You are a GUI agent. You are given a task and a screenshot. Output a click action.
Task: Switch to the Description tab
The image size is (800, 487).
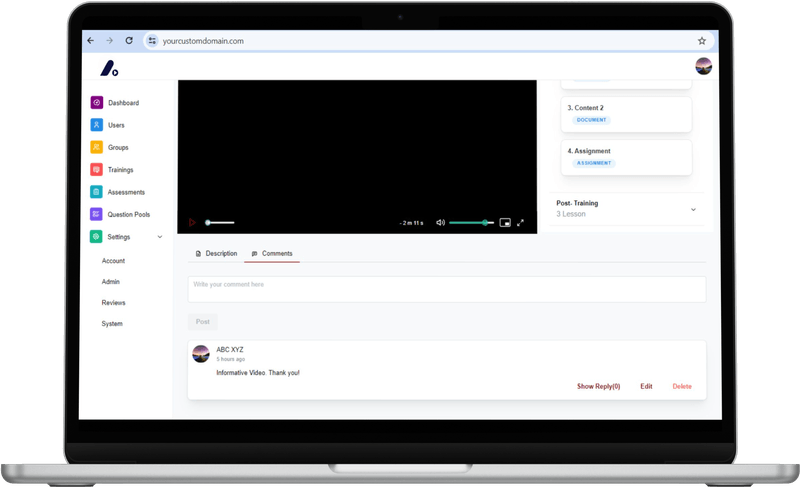[216, 254]
